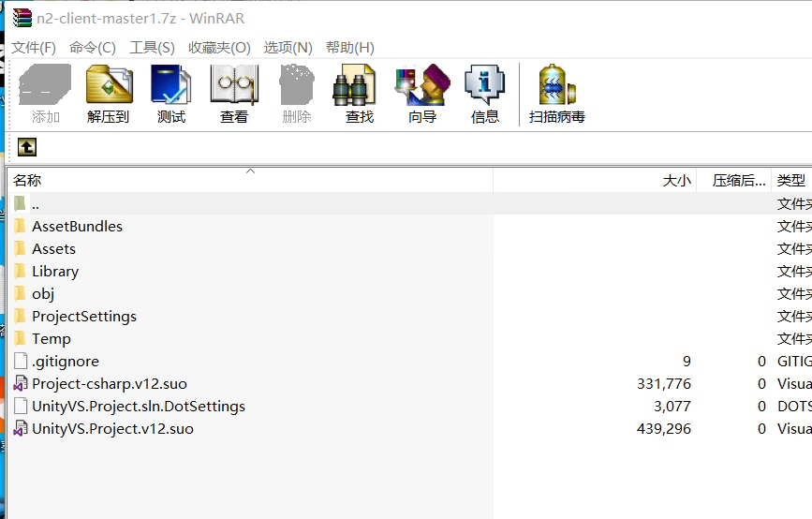Open the 帮助(H) menu

[350, 48]
